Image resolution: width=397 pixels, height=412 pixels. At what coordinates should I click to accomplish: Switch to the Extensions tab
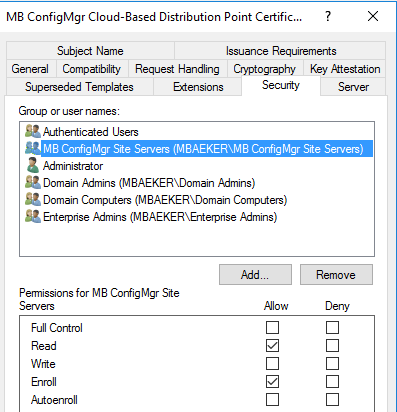[x=198, y=87]
